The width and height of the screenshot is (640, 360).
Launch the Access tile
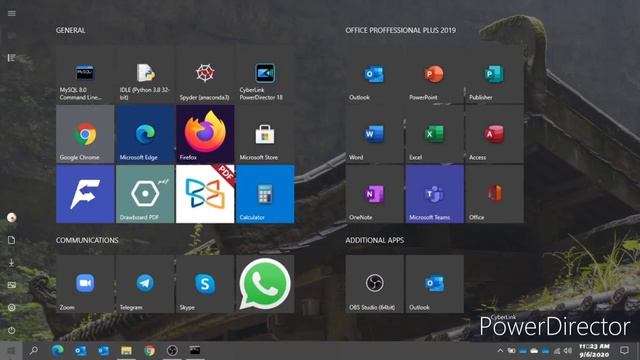tap(494, 134)
